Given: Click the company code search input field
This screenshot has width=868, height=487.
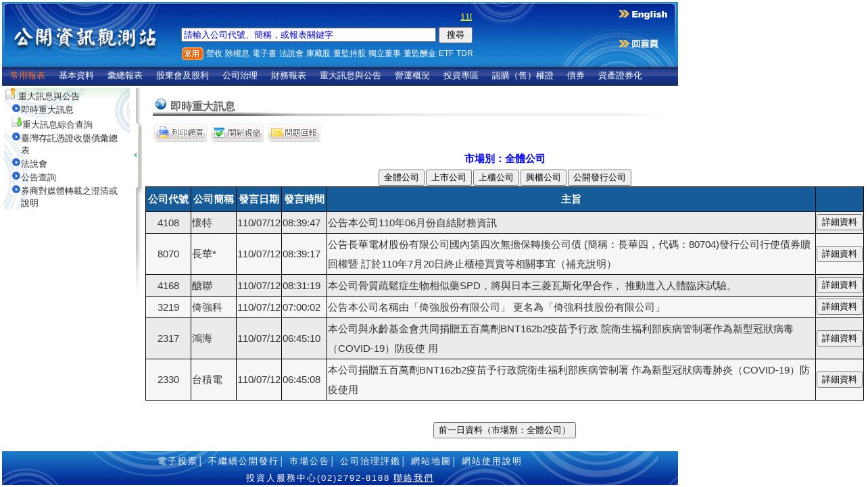Looking at the screenshot, I should [308, 35].
